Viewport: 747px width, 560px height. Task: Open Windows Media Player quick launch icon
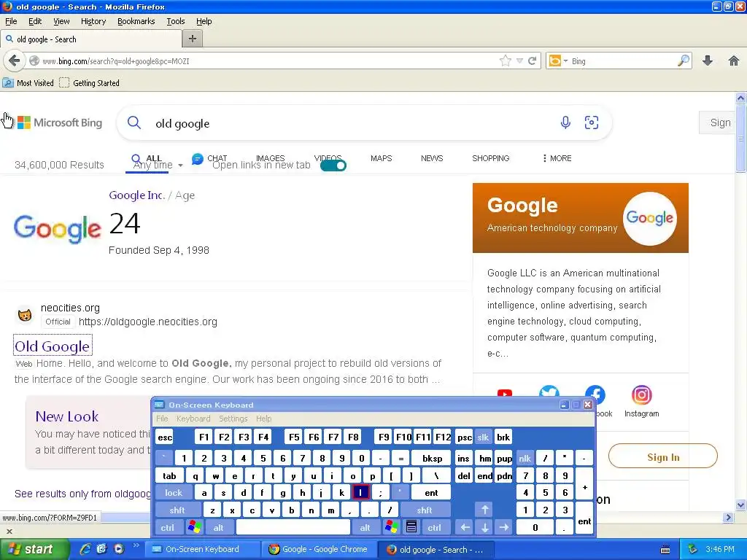point(119,548)
